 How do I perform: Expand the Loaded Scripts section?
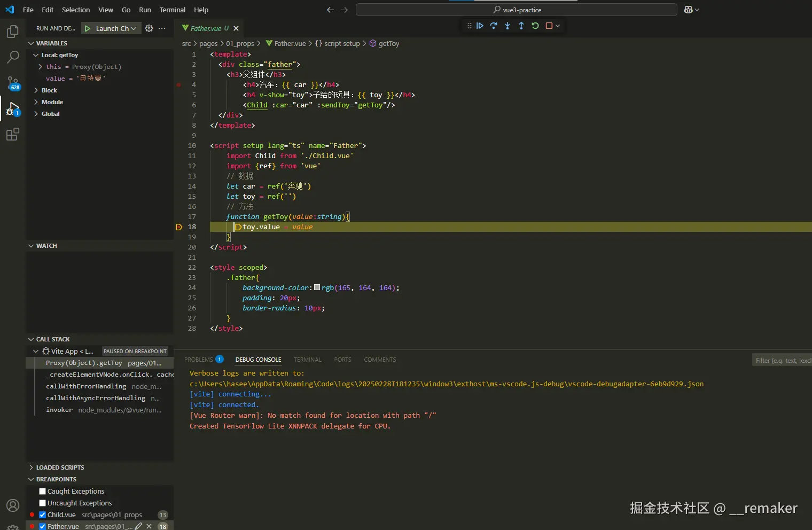click(x=60, y=467)
